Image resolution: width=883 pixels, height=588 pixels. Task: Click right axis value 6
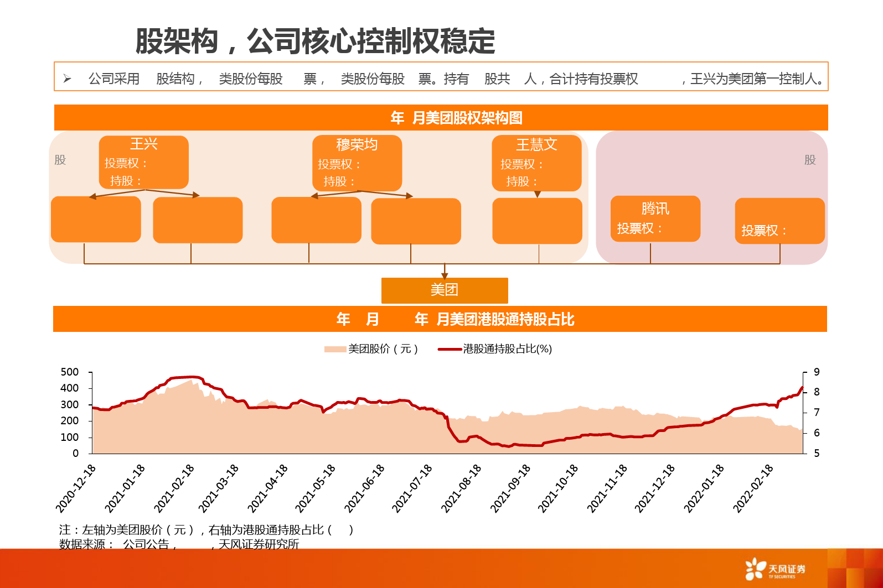point(817,433)
